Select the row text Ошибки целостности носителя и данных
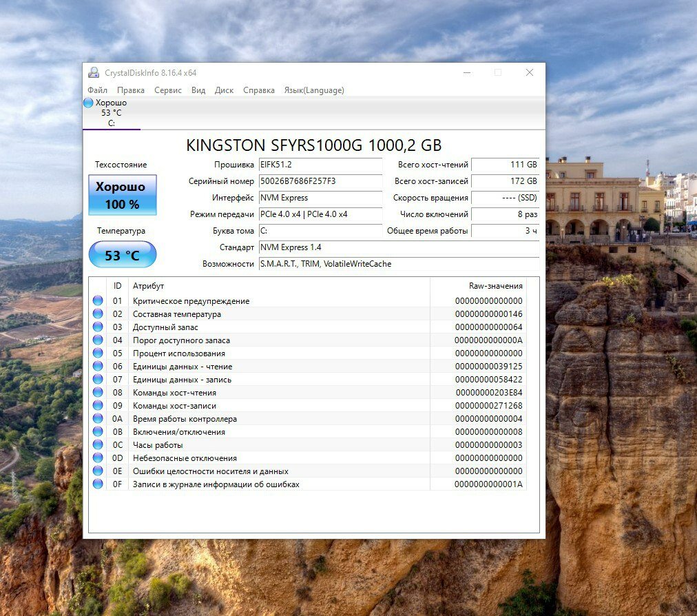This screenshot has width=697, height=616. [x=211, y=471]
